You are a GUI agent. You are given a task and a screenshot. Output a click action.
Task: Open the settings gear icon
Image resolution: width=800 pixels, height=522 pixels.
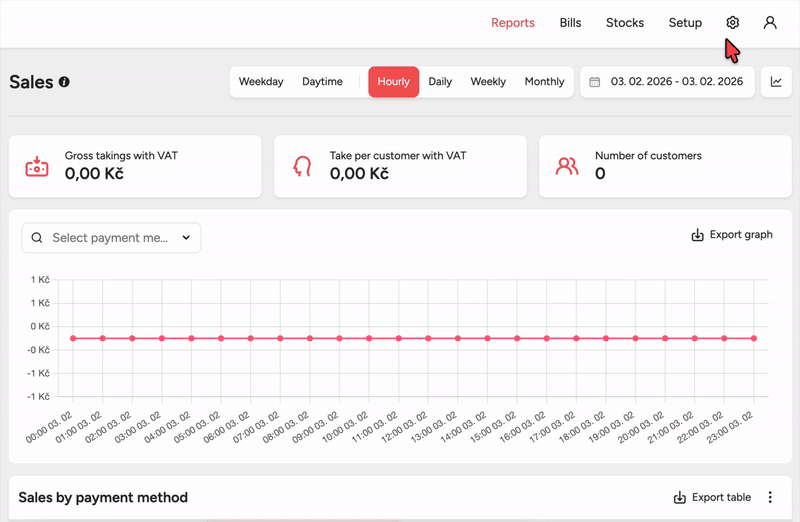[733, 23]
